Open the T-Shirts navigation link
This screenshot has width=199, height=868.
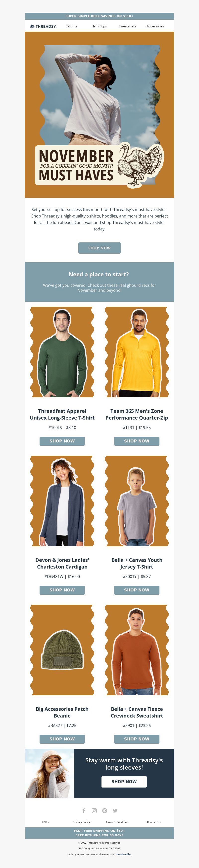(72, 26)
